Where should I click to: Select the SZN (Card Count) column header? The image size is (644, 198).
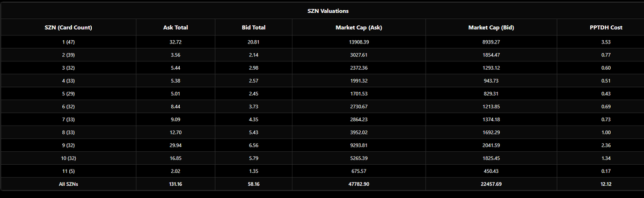(68, 27)
